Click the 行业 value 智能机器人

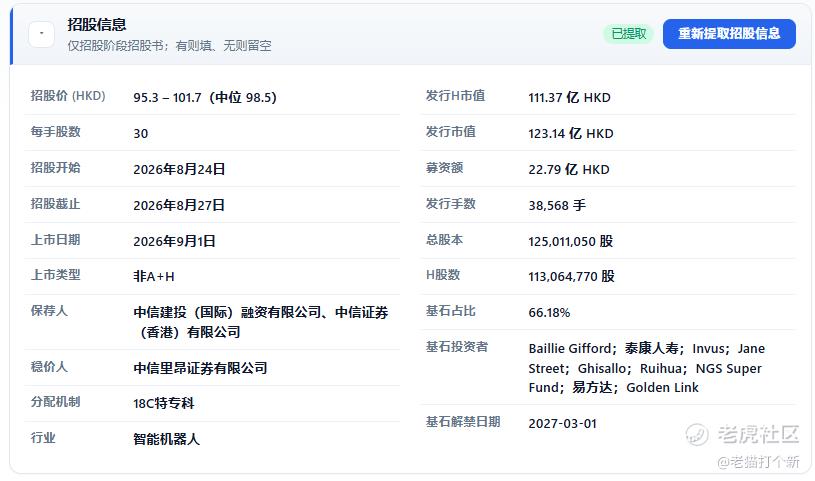coord(166,439)
